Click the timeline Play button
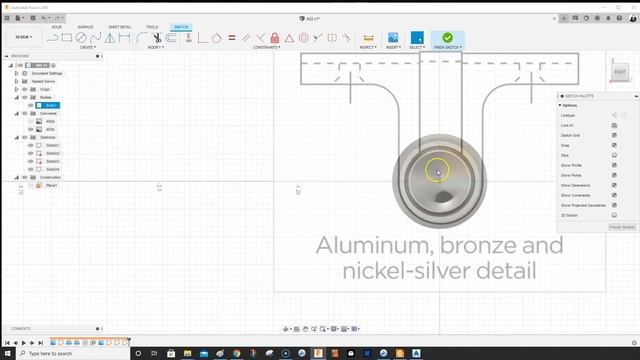The width and height of the screenshot is (640, 360). click(x=24, y=343)
